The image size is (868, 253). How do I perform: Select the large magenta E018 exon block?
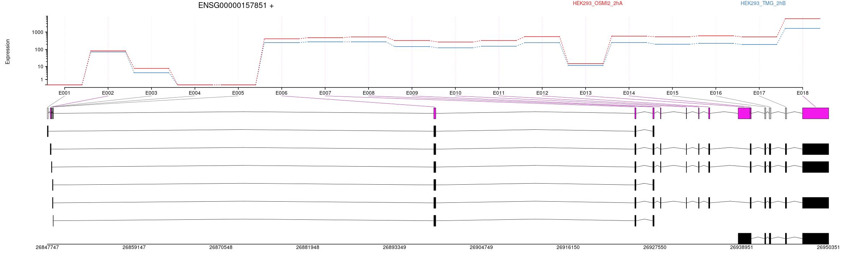click(x=816, y=113)
